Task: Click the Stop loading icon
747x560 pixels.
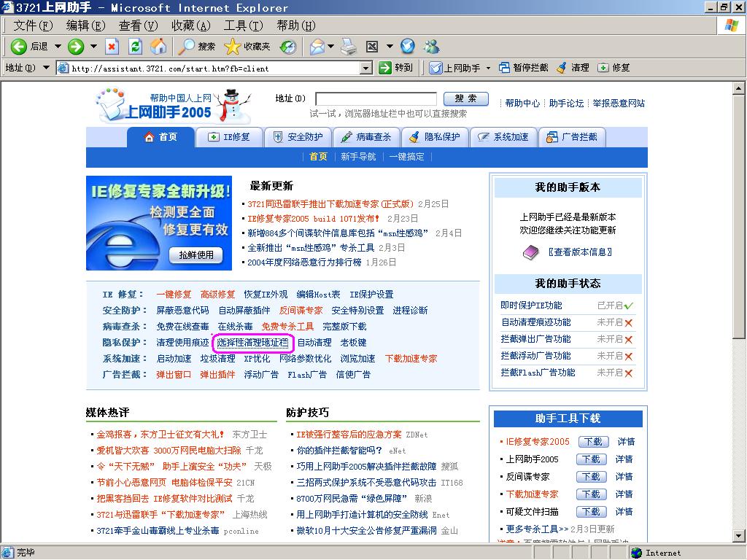Action: [112, 47]
